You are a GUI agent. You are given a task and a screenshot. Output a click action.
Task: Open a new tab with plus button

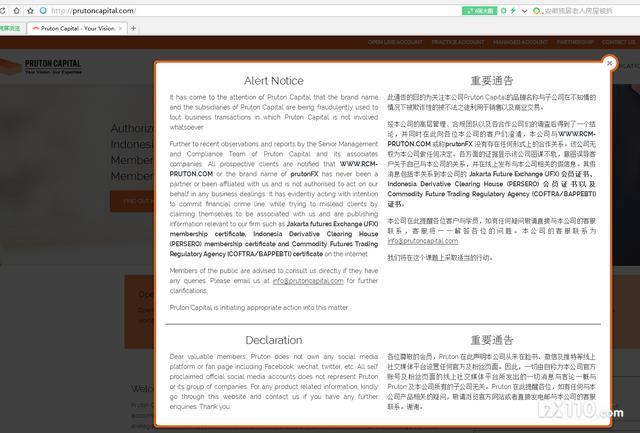click(x=133, y=28)
